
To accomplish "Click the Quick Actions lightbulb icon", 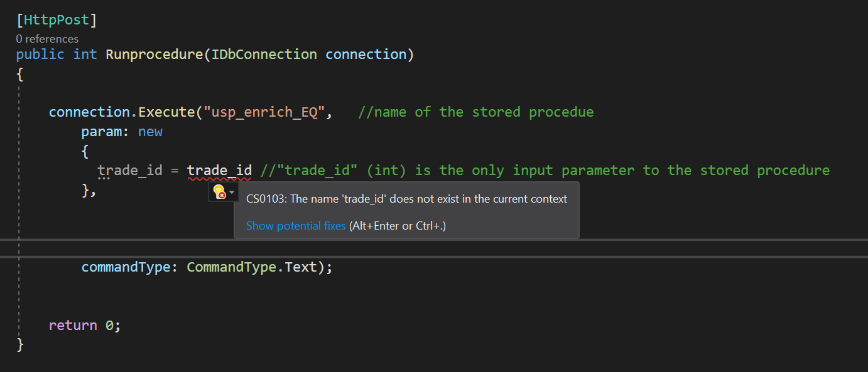I will (x=219, y=191).
